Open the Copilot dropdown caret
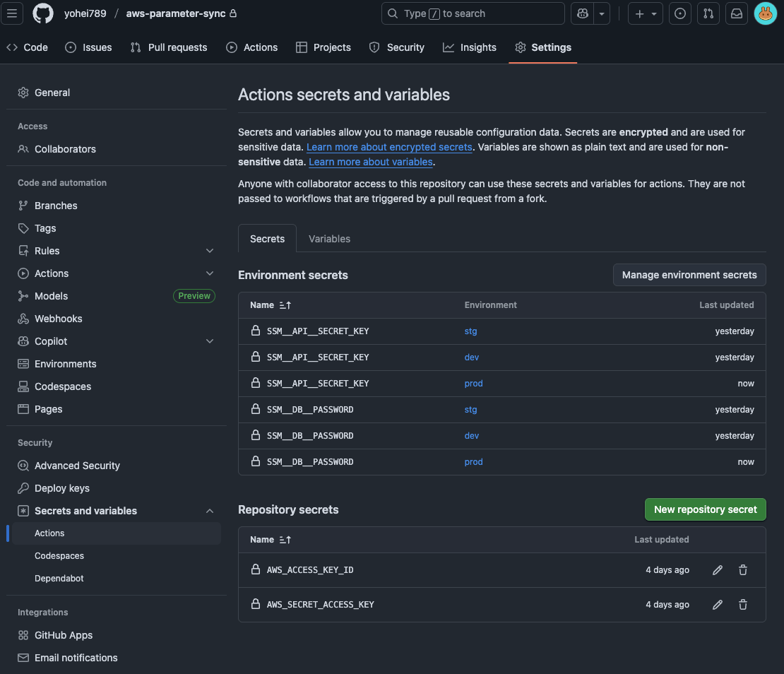This screenshot has height=674, width=784. click(x=209, y=341)
